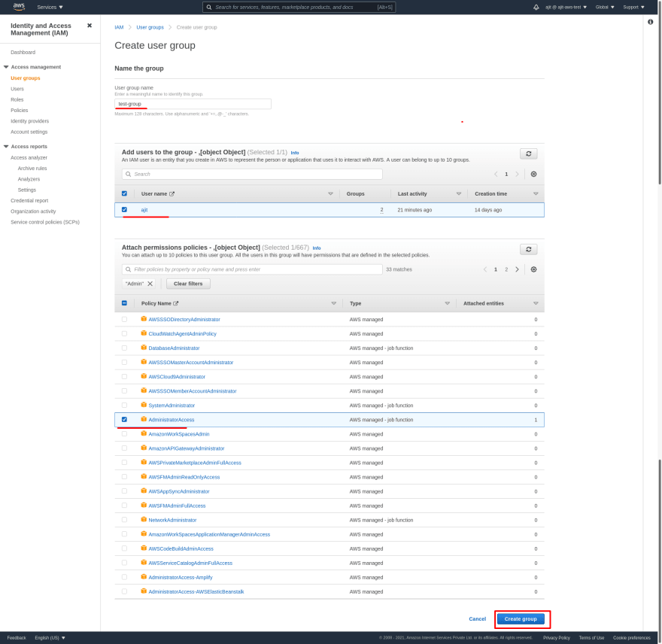The width and height of the screenshot is (662, 644).
Task: Open Dashboard in sidebar
Action: [23, 53]
